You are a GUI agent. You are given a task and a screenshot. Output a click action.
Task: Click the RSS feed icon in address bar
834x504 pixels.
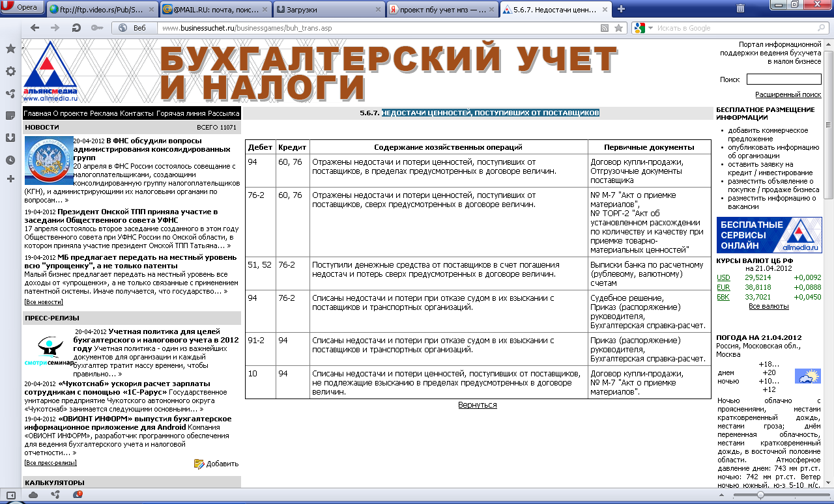click(x=605, y=28)
